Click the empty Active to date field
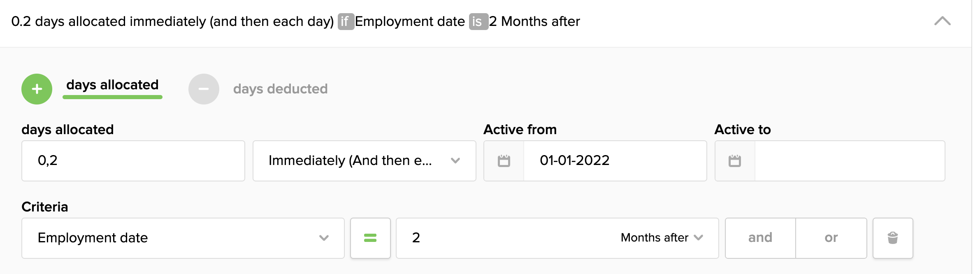This screenshot has height=274, width=980. [x=849, y=161]
